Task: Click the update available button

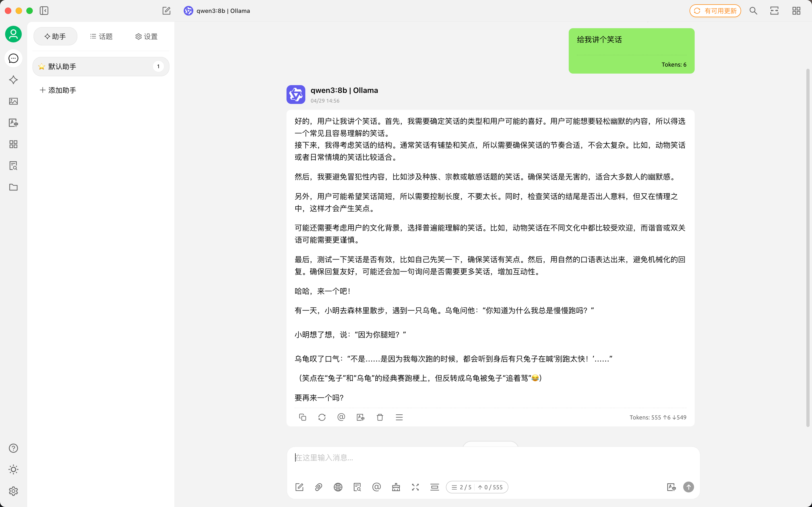Action: click(x=715, y=11)
